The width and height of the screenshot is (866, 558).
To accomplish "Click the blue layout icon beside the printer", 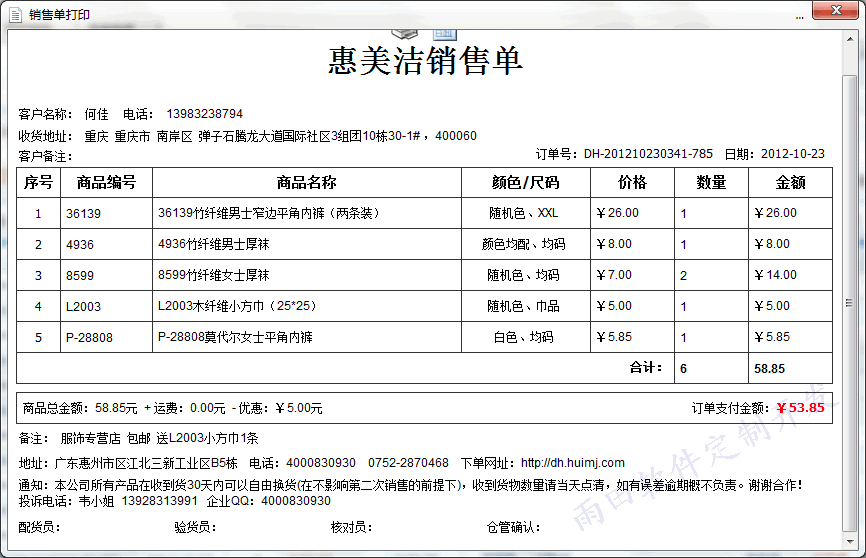I will [x=445, y=34].
